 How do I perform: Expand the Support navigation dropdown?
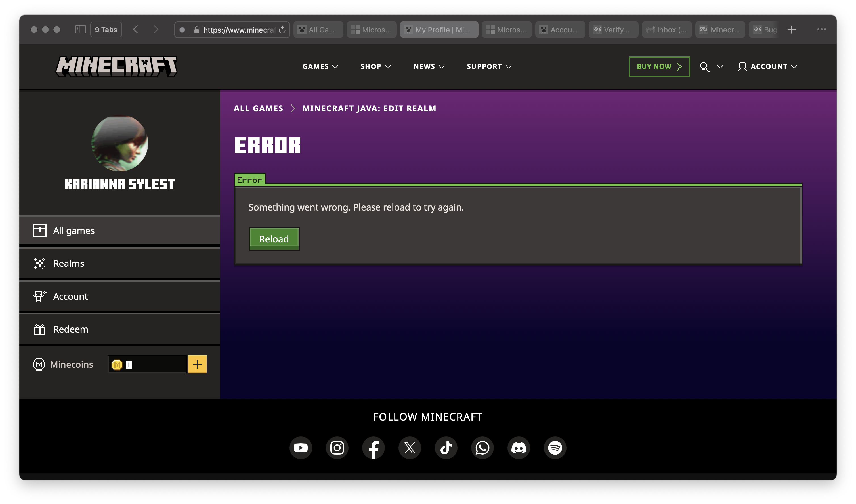click(489, 67)
